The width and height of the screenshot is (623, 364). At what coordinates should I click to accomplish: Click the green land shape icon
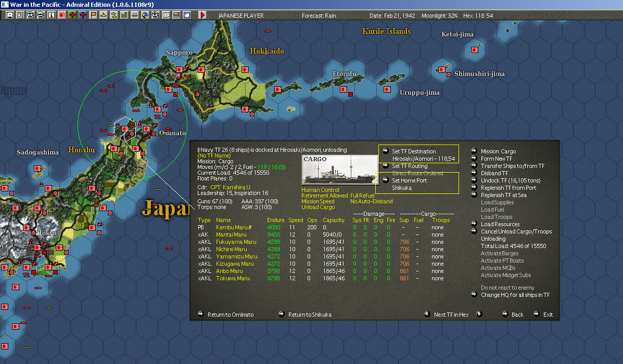(124, 15)
